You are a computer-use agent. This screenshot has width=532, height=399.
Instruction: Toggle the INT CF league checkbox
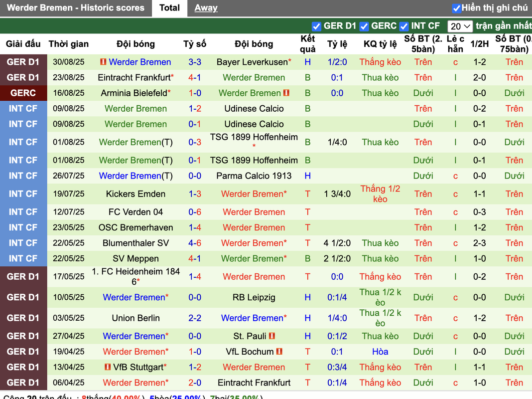pyautogui.click(x=404, y=26)
